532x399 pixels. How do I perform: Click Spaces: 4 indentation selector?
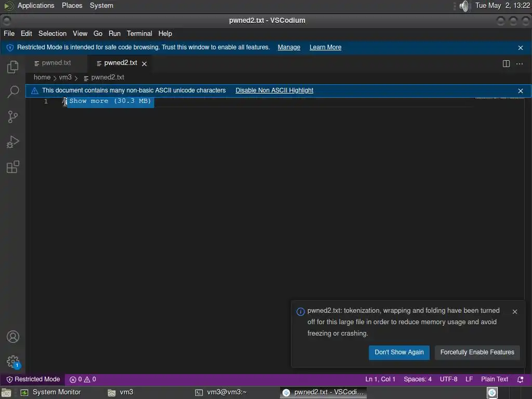point(417,379)
